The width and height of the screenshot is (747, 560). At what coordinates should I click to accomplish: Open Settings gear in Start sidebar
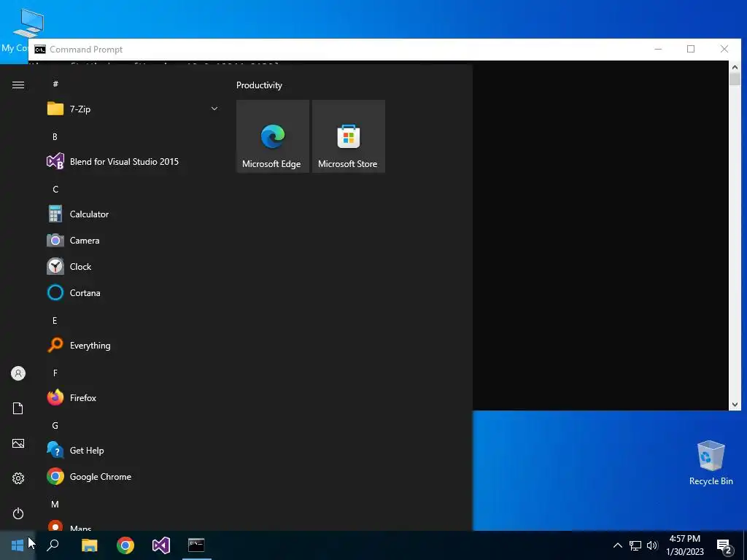click(x=18, y=478)
